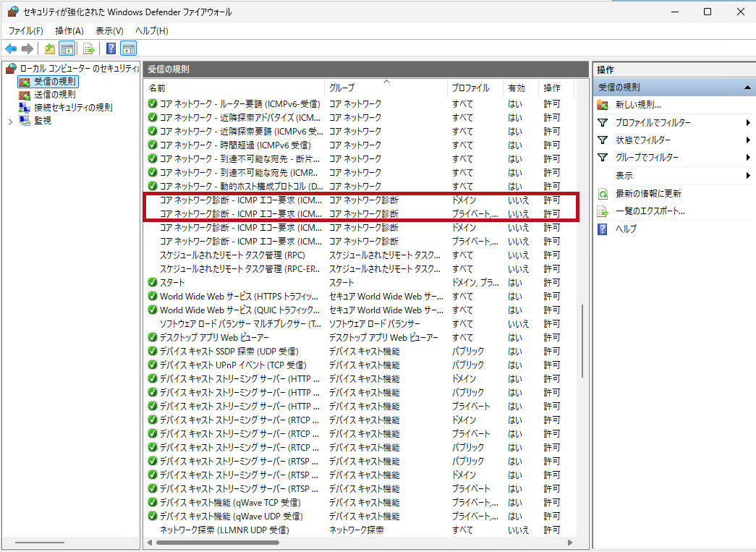The width and height of the screenshot is (756, 552).
Task: Click the Back arrow toolbar icon
Action: pos(11,48)
